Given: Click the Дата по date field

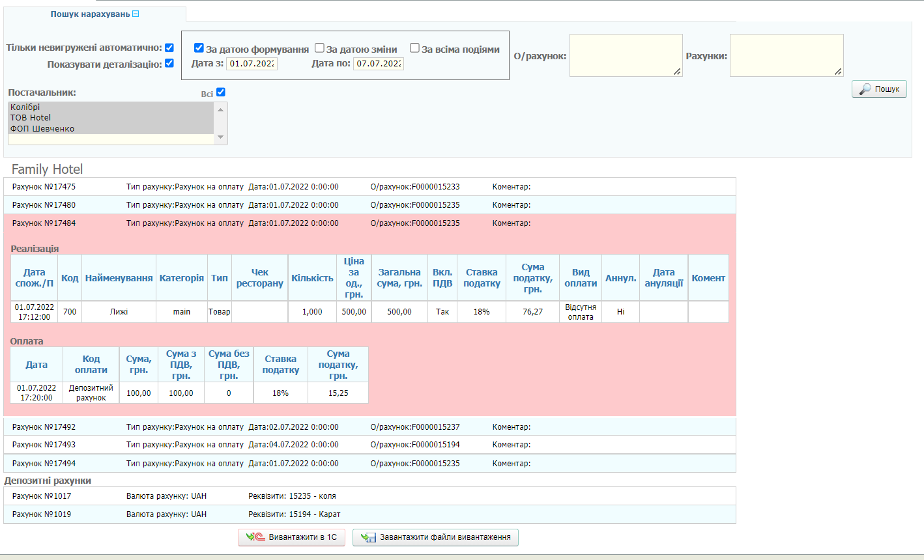Looking at the screenshot, I should (x=379, y=64).
